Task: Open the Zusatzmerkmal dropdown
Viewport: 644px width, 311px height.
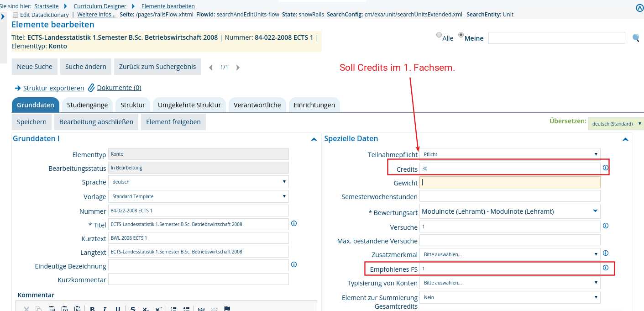Action: [510, 254]
